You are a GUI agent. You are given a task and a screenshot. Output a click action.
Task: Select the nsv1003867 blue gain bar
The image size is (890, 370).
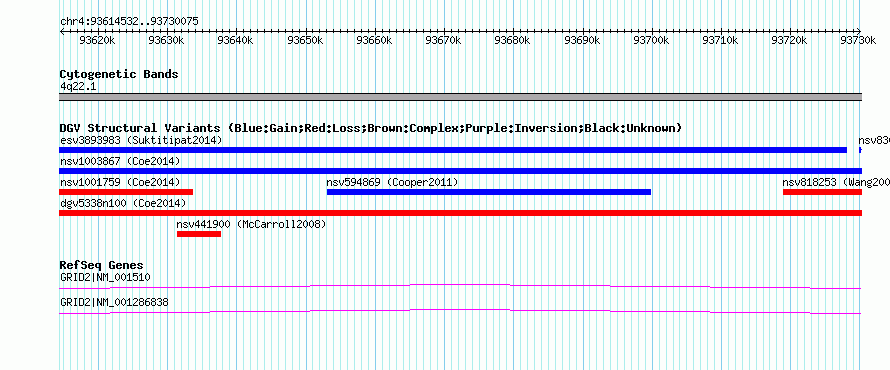460,171
